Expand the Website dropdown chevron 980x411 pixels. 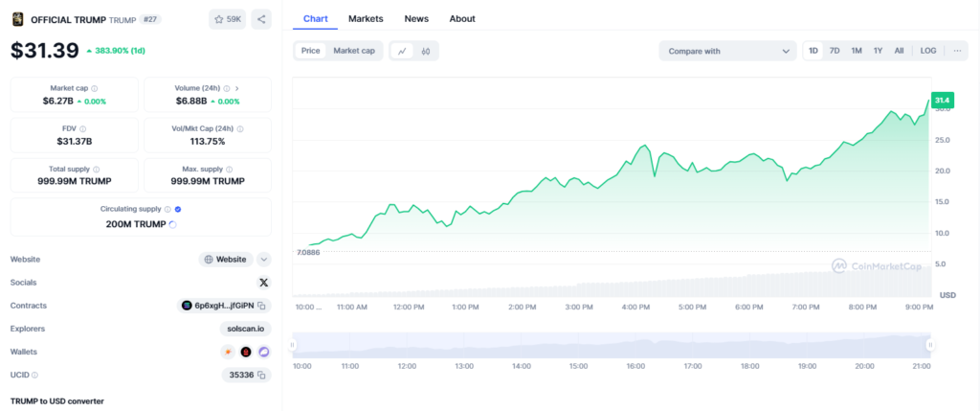(x=264, y=260)
